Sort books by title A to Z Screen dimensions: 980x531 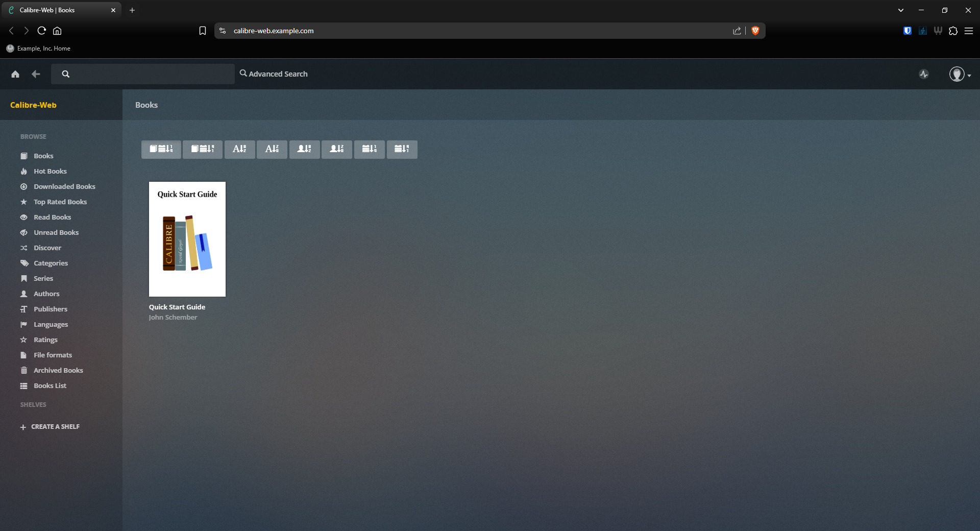coord(239,149)
